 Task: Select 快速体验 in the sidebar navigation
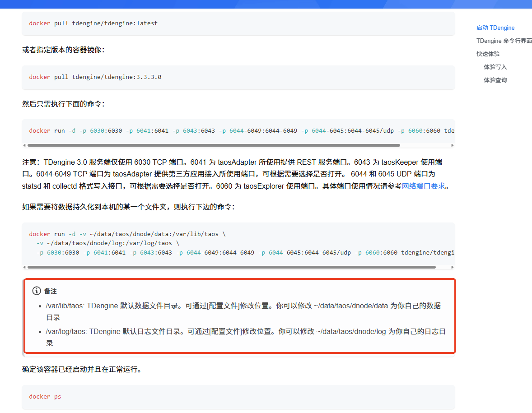pos(488,54)
